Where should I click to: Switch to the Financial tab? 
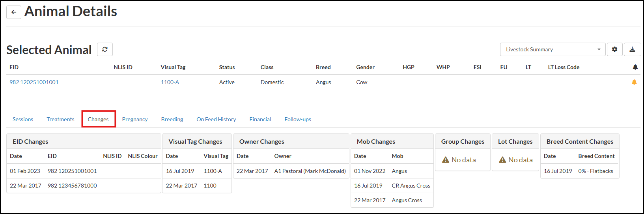(x=260, y=119)
